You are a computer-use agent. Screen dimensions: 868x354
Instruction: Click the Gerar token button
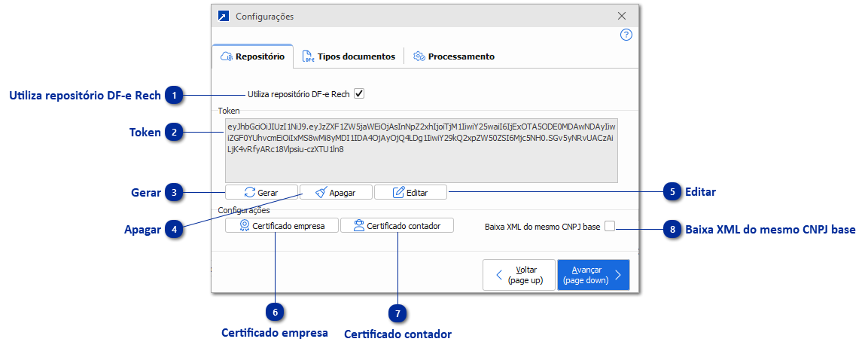pyautogui.click(x=261, y=192)
